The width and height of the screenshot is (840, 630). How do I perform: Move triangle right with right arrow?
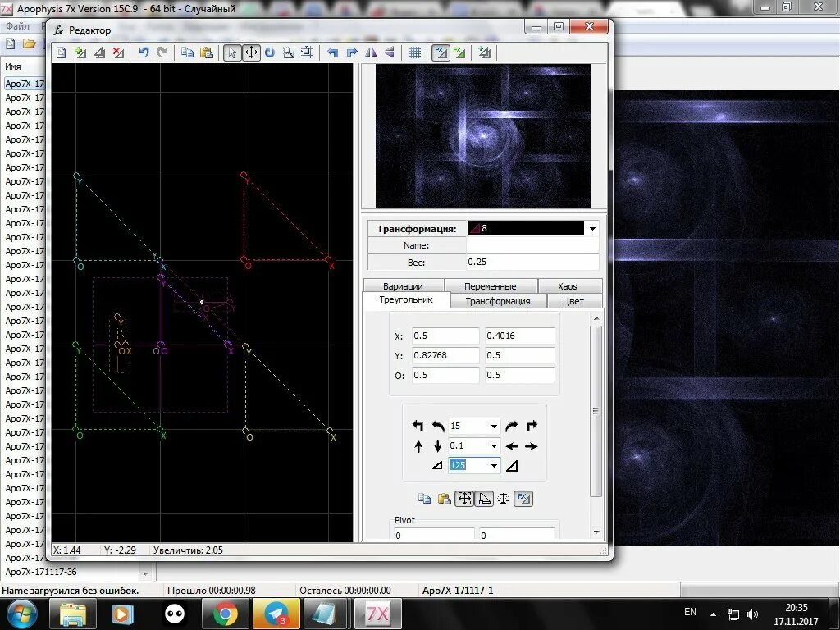[x=532, y=445]
